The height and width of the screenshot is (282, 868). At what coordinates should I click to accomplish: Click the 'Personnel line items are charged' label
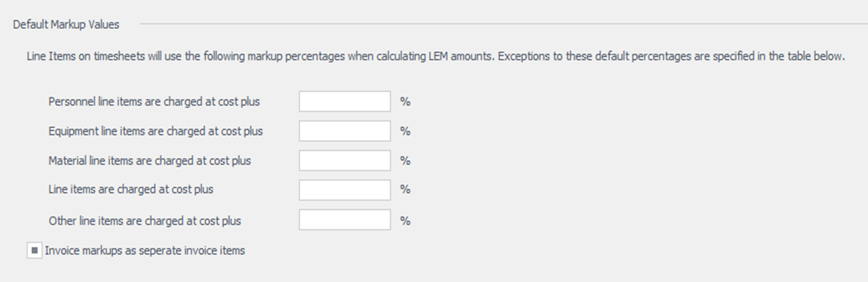(154, 101)
